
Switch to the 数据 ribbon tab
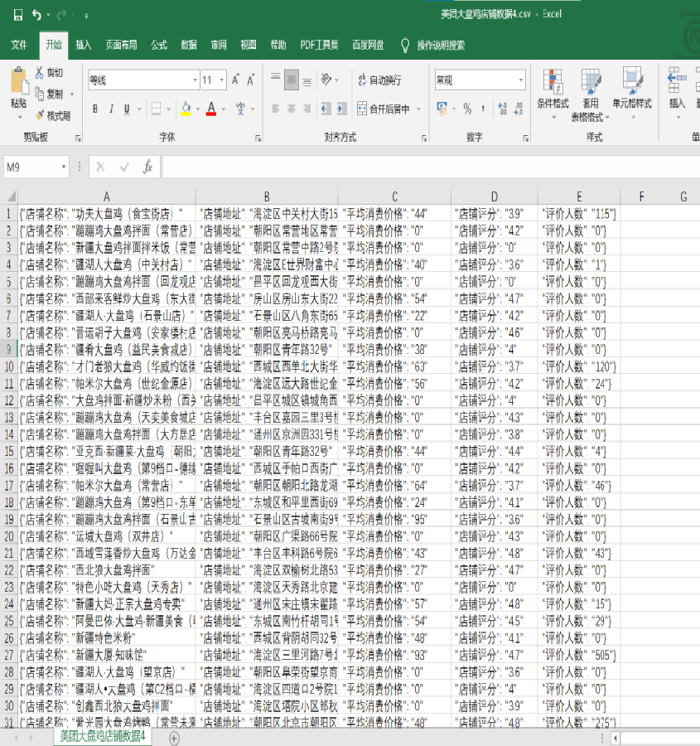(189, 45)
